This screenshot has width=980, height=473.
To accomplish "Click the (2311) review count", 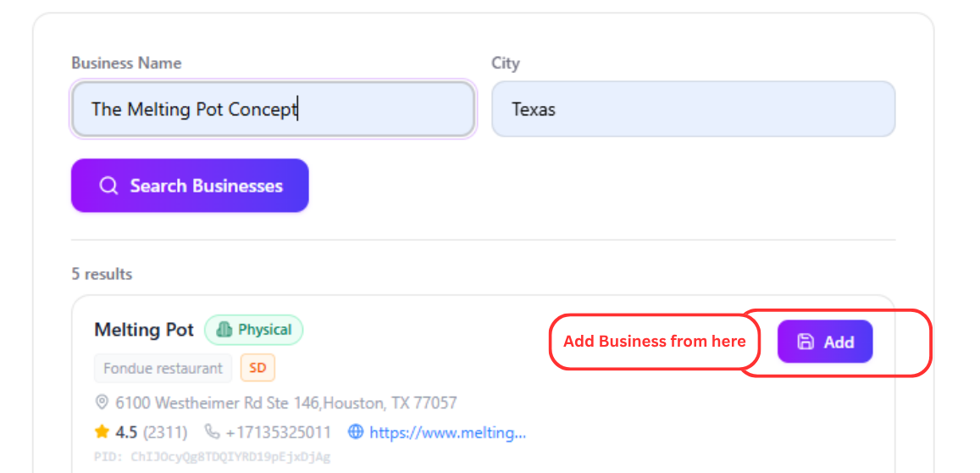I will [166, 432].
